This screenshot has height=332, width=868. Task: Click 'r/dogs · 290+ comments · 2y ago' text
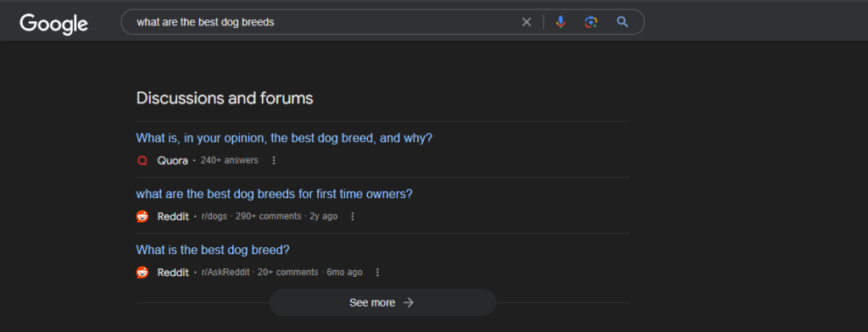coord(269,216)
